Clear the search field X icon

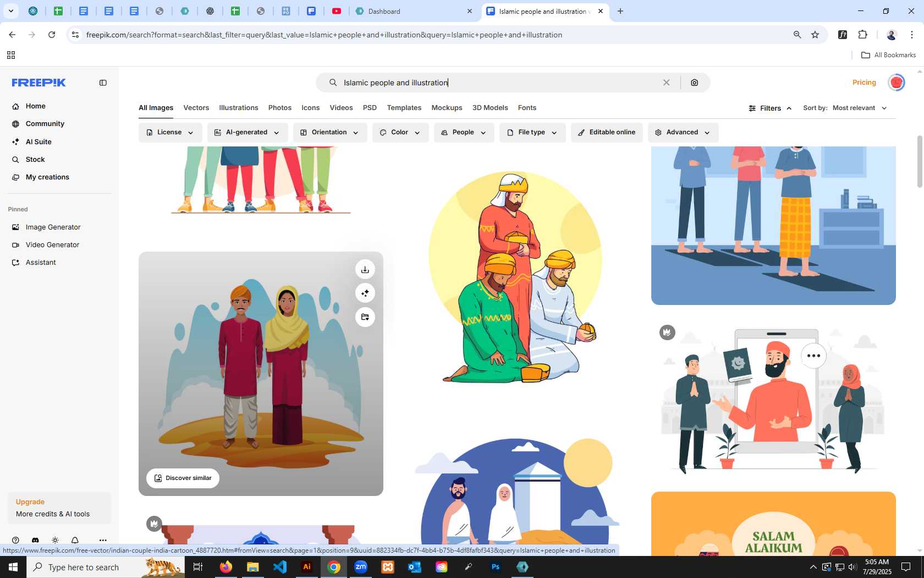pos(666,83)
